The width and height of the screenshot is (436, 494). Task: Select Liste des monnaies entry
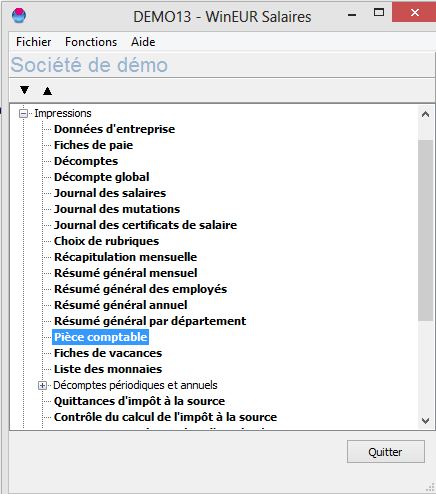pyautogui.click(x=108, y=369)
